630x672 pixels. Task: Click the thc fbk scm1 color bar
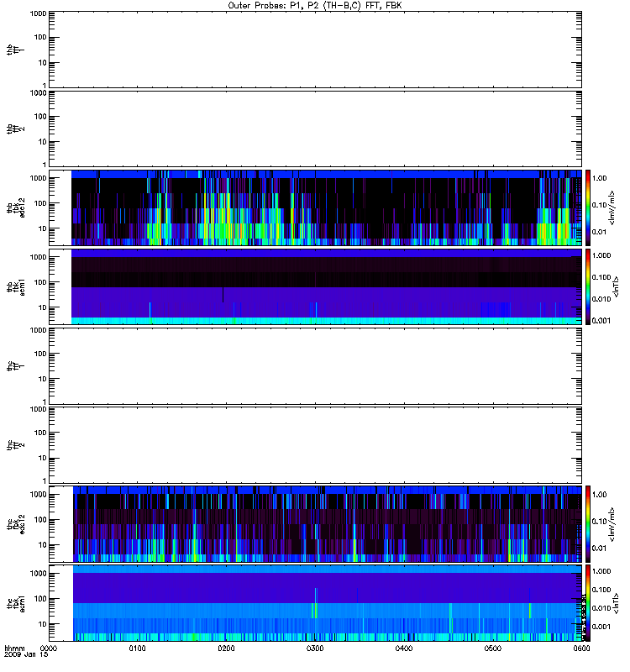pos(588,603)
